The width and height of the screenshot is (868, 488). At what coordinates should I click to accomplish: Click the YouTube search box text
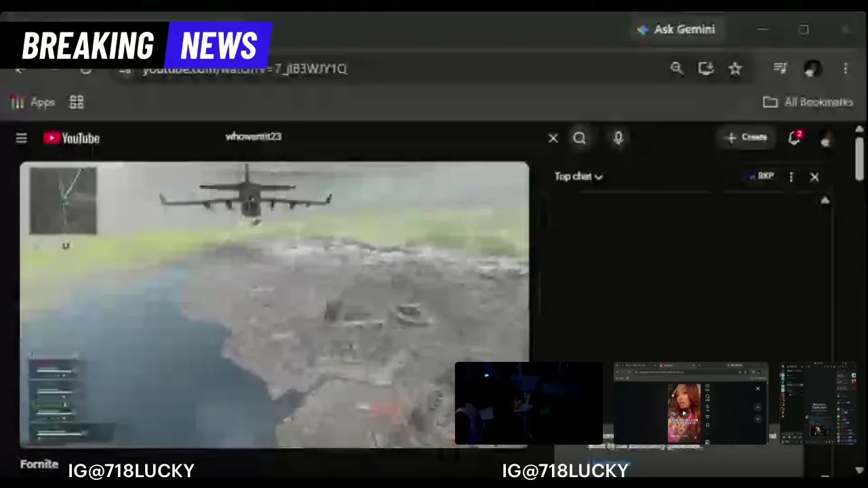[253, 136]
